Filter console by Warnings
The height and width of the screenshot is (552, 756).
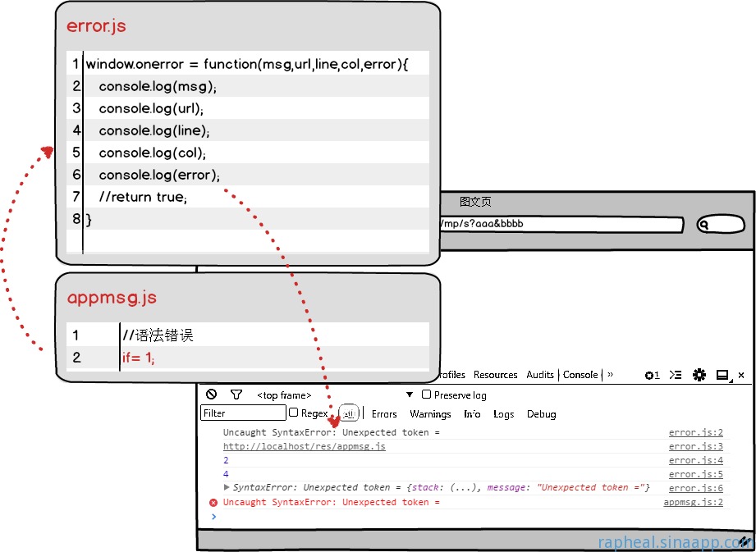pos(430,413)
